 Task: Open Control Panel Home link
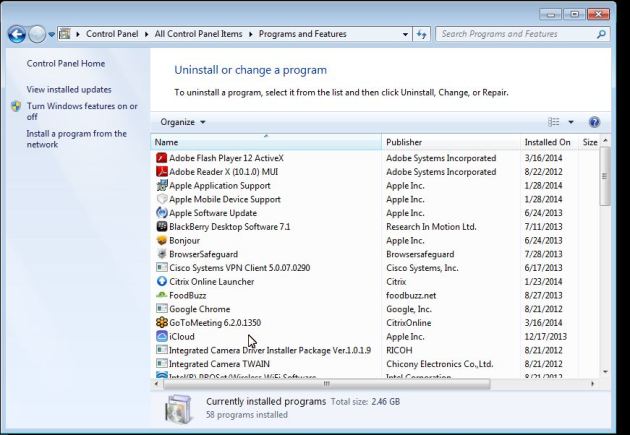(66, 63)
